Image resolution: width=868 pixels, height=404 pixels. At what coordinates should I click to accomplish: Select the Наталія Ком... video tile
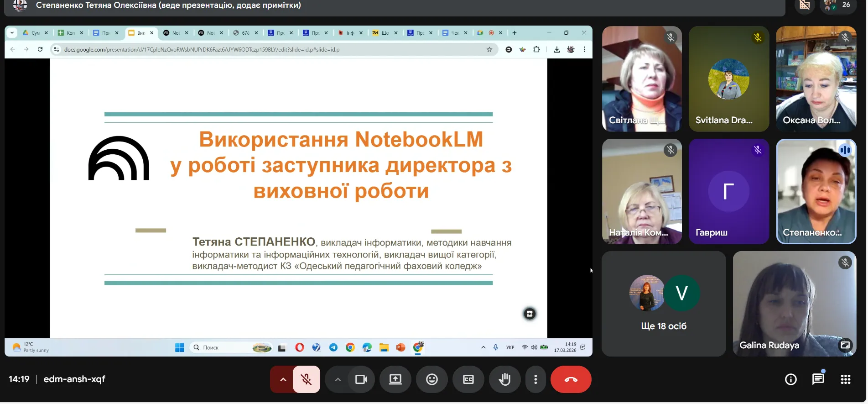[642, 191]
